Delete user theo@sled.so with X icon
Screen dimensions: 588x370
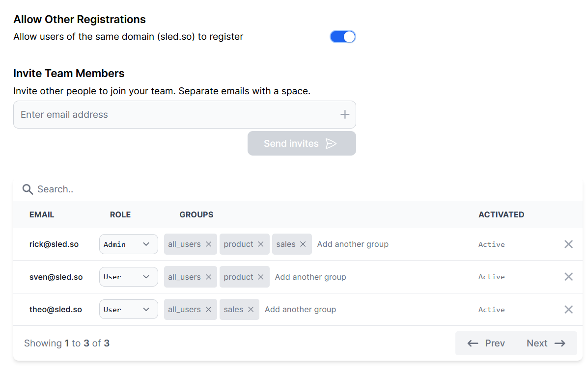pos(568,309)
